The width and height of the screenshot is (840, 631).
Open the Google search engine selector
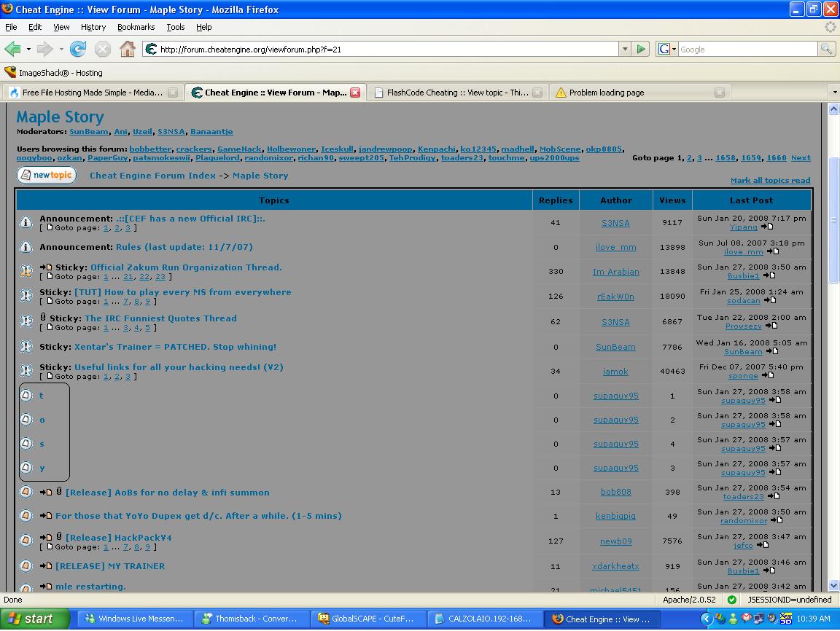coord(667,50)
